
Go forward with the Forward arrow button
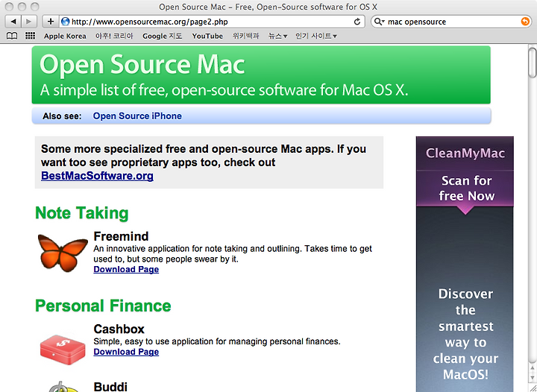[29, 22]
